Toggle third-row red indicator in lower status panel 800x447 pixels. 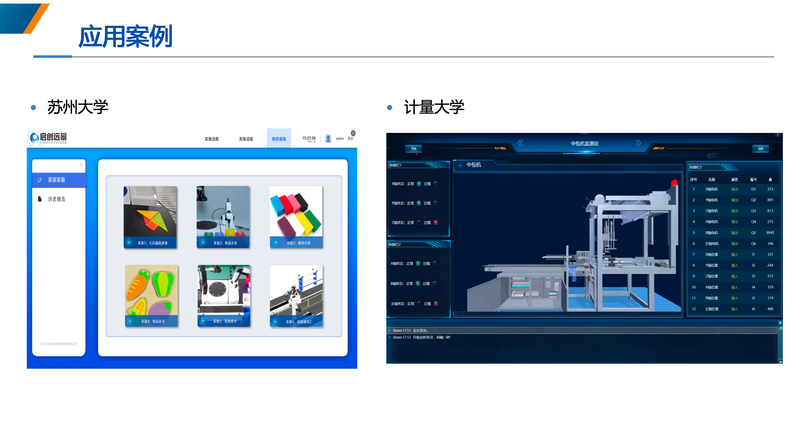coord(435,303)
